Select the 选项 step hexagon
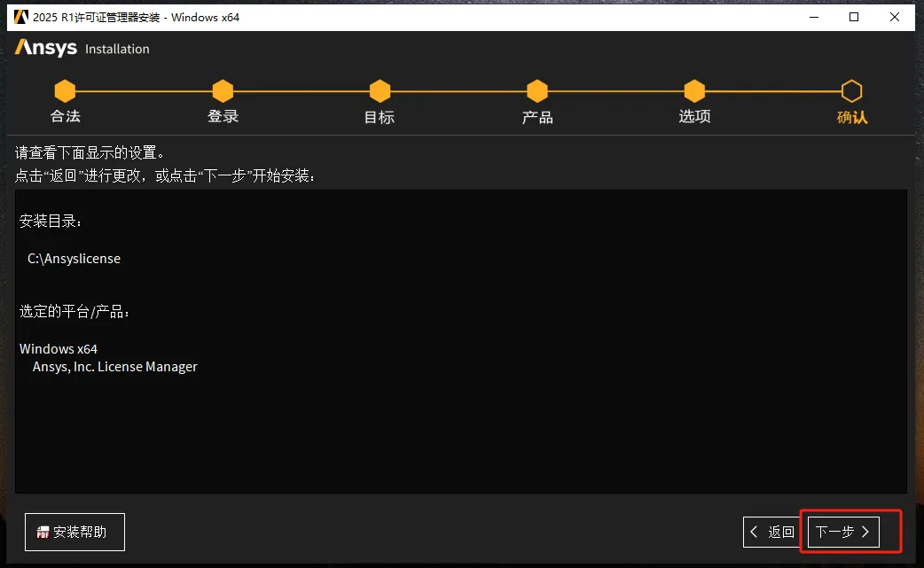 click(x=694, y=91)
